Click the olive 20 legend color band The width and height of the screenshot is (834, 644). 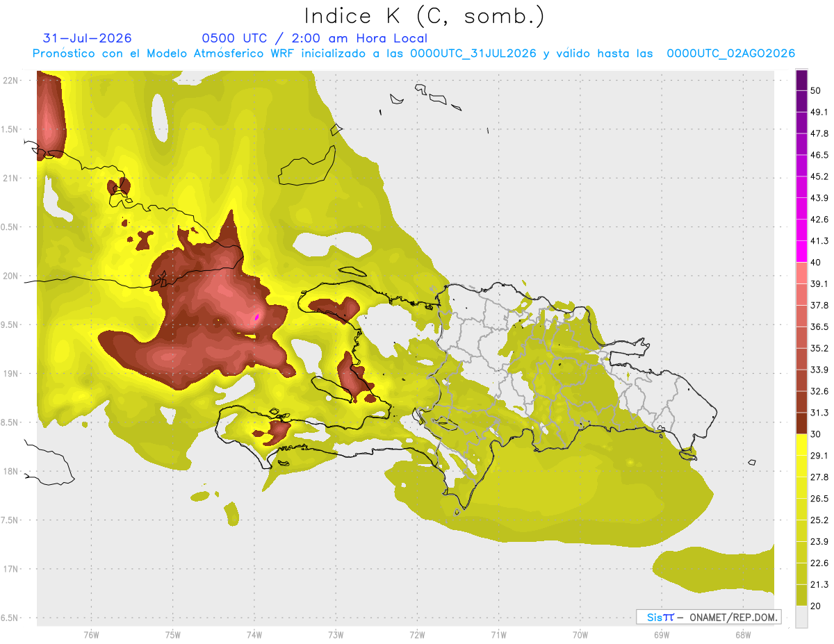pyautogui.click(x=801, y=595)
